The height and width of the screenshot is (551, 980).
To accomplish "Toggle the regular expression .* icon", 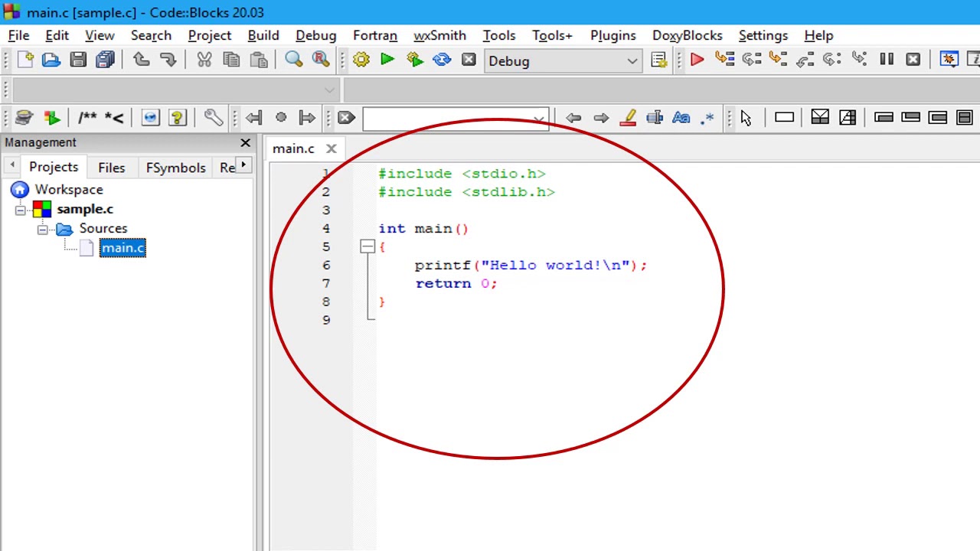I will (x=707, y=117).
